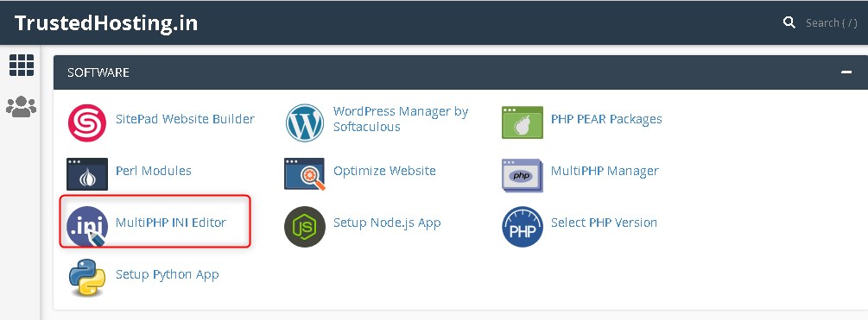This screenshot has height=320, width=868.
Task: Open the MultiPHP Manager php icon
Action: pos(522,175)
